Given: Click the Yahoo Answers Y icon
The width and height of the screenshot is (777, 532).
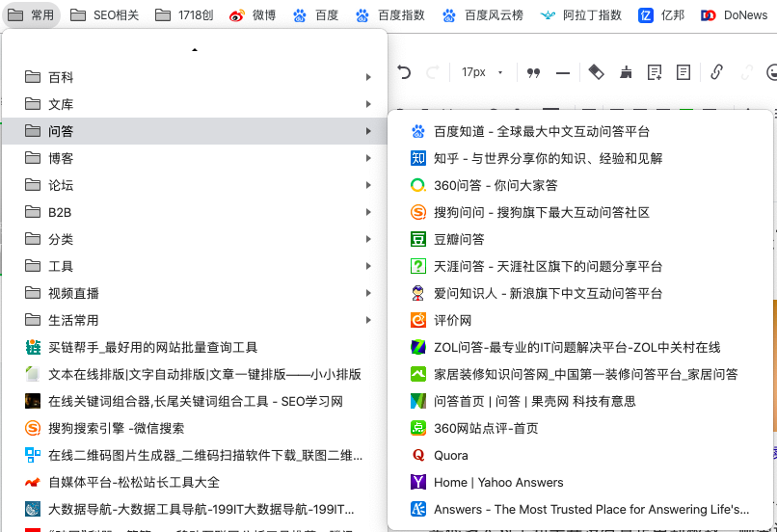Looking at the screenshot, I should 418,482.
